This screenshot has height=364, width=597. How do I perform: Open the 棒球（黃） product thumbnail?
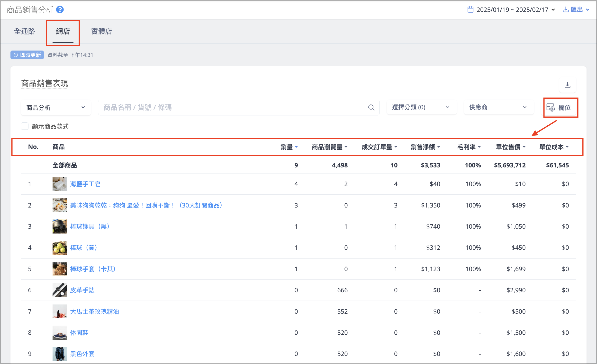[x=59, y=248]
